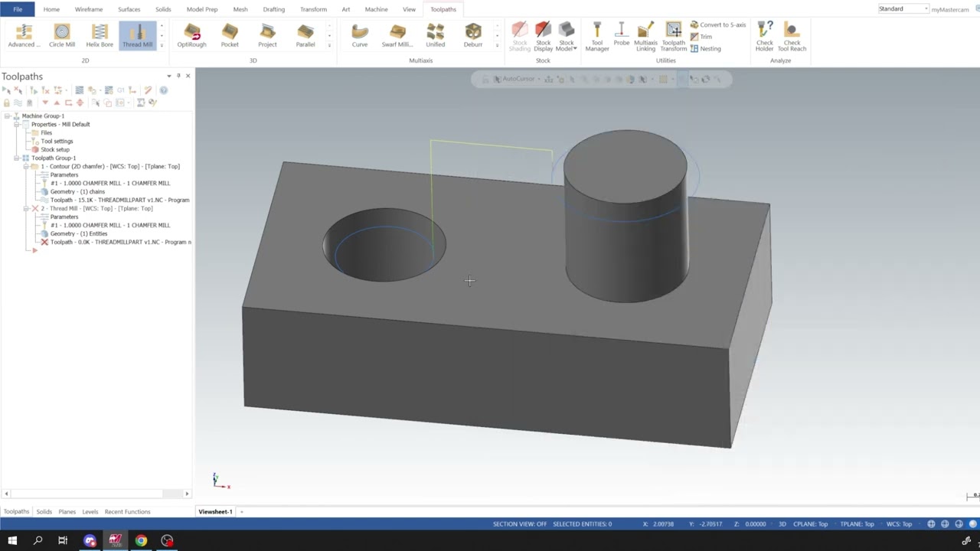Close the Toolpaths panel
The image size is (980, 551).
[x=188, y=76]
